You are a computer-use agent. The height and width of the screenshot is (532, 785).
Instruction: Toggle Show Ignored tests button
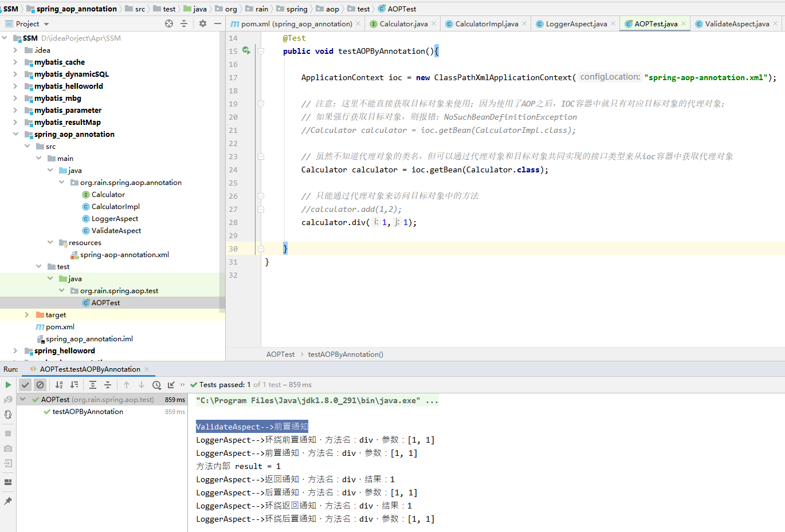pyautogui.click(x=40, y=385)
